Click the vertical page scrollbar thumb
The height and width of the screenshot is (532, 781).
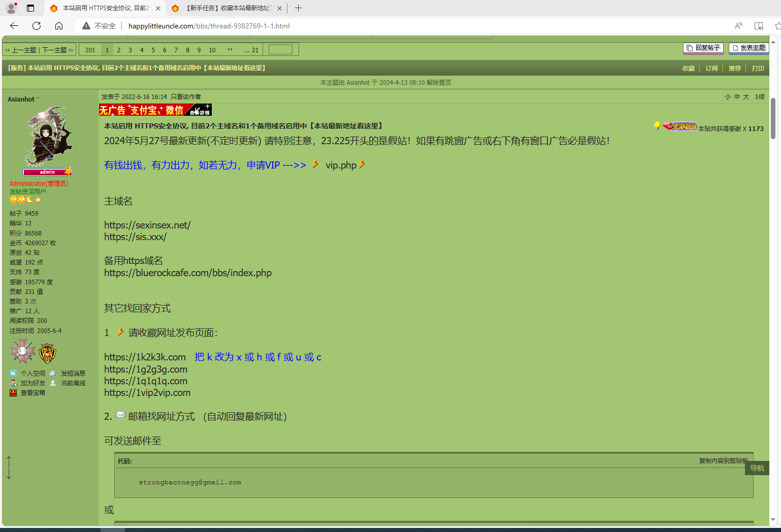tap(773, 118)
